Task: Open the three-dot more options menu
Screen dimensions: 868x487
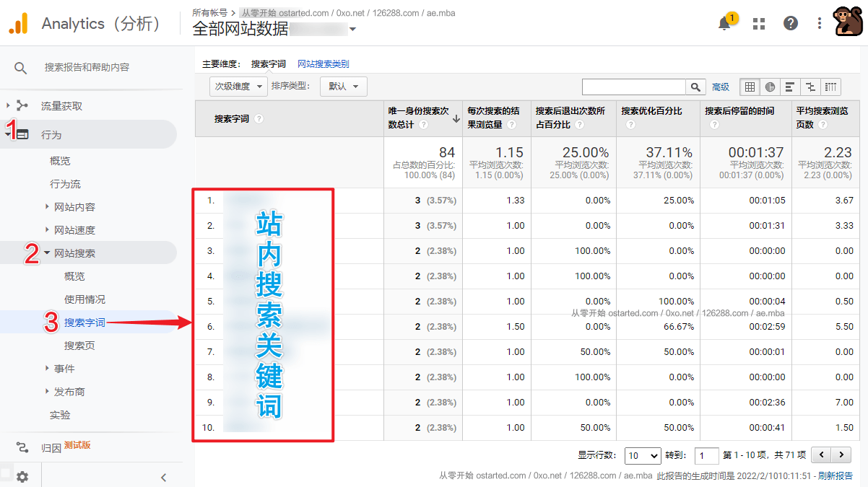Action: (820, 24)
